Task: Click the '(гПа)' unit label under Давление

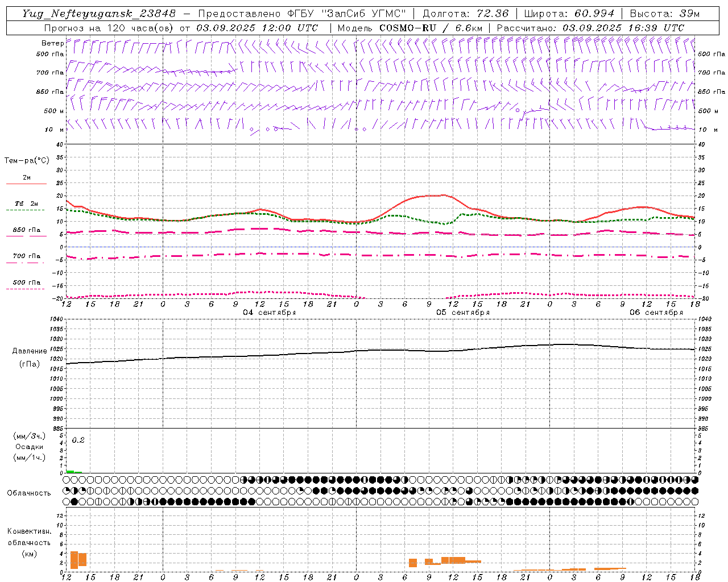Action: click(x=30, y=364)
